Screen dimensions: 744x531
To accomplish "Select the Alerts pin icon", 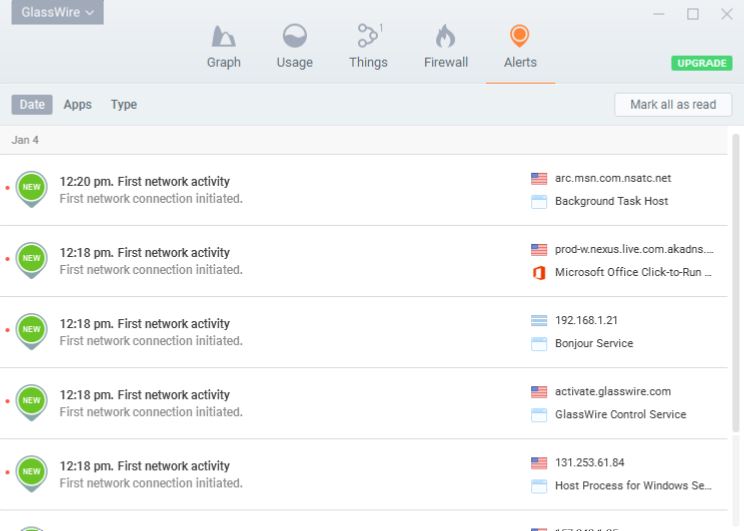I will pyautogui.click(x=520, y=36).
